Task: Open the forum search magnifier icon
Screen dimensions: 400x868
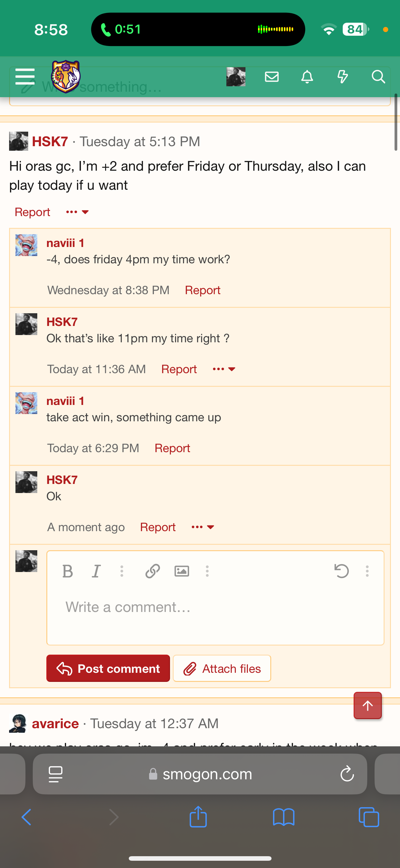Action: (378, 77)
